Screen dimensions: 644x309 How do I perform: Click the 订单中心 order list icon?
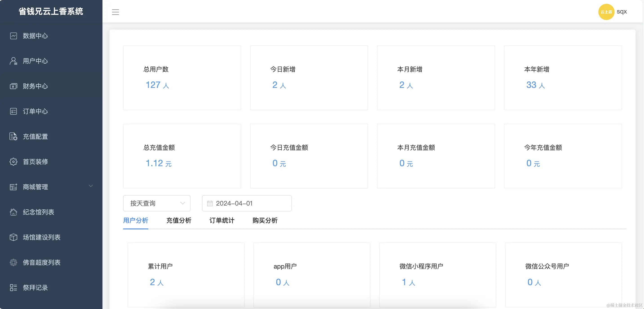13,111
